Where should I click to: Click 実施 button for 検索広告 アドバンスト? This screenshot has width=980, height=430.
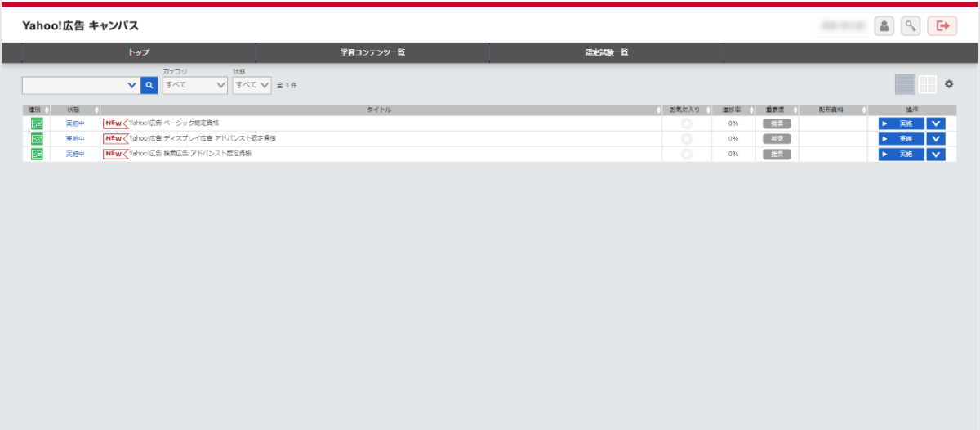coord(902,154)
